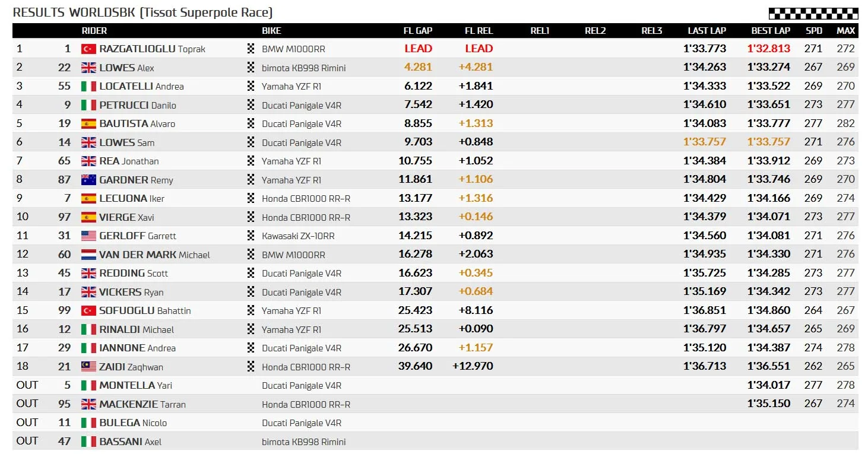Click the red best lap time "1'32.813"

point(769,49)
